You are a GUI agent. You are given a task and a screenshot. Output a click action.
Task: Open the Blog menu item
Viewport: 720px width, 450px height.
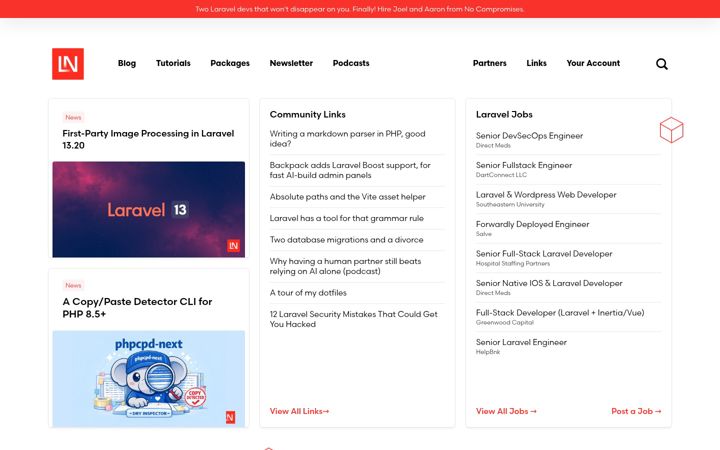127,63
